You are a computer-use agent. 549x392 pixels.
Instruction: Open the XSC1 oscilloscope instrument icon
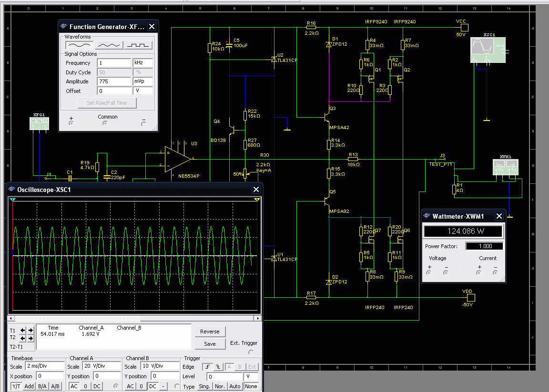487,50
